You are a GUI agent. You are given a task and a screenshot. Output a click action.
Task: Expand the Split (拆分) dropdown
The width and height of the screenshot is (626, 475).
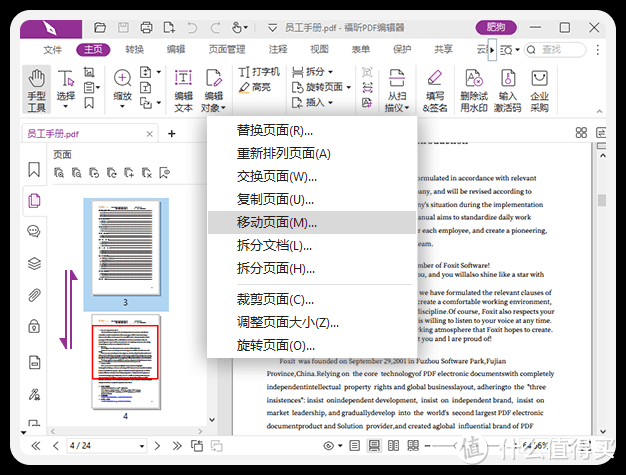[331, 72]
